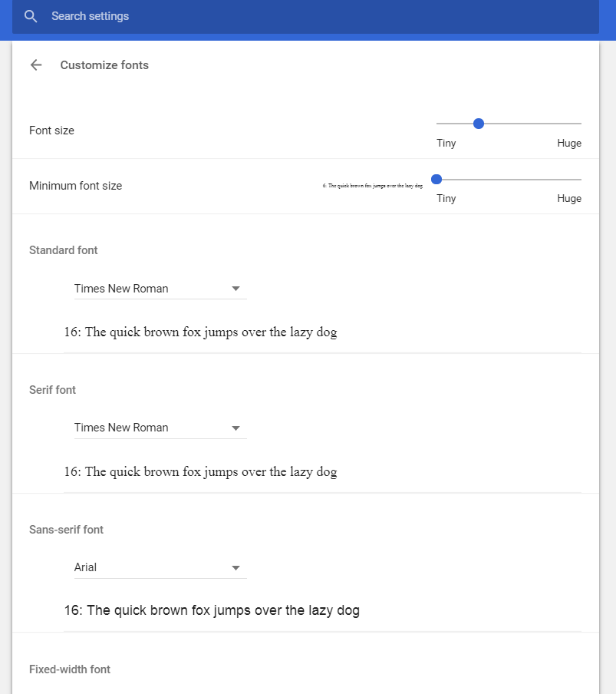Viewport: 616px width, 694px height.
Task: Open the Sans-serif font dropdown showing Arial
Action: (160, 567)
